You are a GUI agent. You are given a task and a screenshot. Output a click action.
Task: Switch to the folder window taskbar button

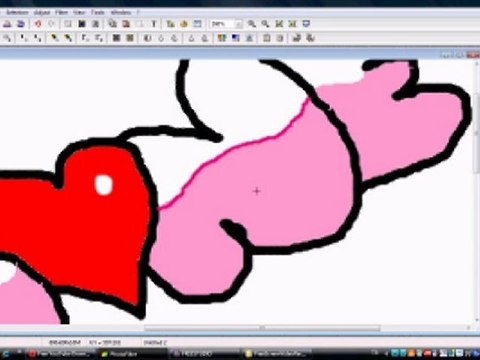(x=277, y=354)
